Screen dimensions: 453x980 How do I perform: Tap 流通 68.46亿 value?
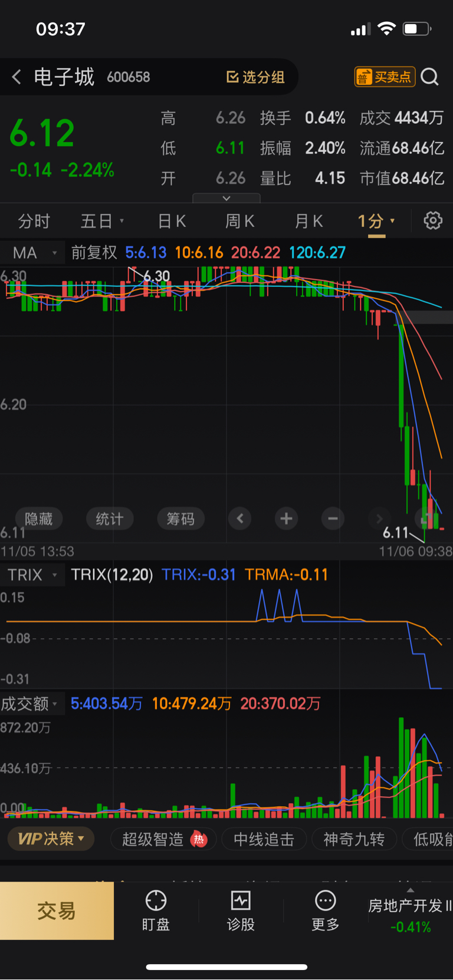[418, 148]
